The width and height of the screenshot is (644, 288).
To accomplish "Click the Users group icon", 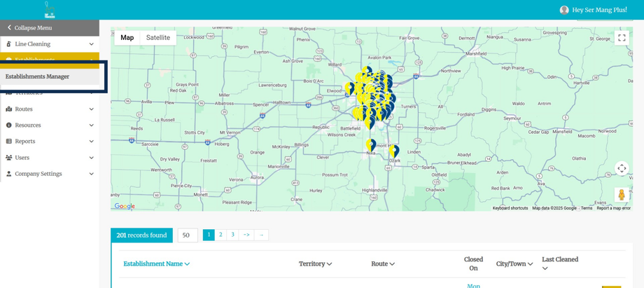I will point(8,158).
